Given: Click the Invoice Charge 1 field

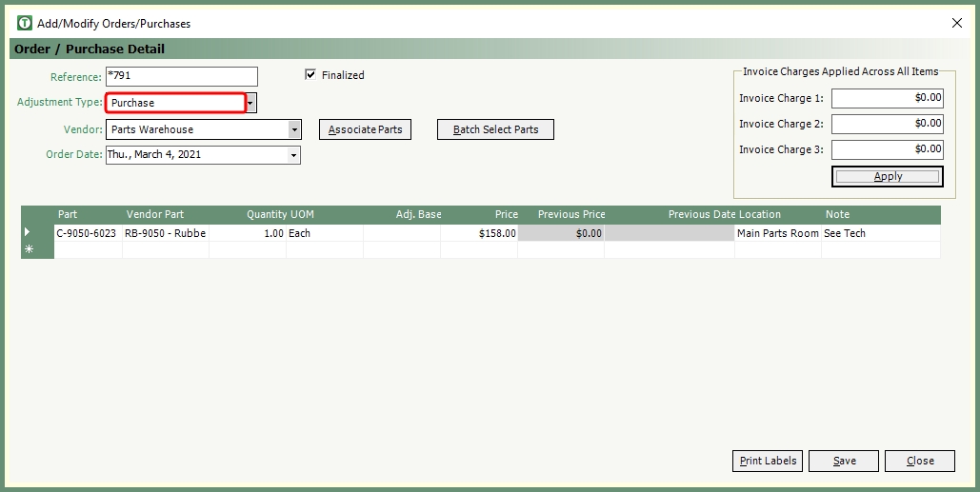Looking at the screenshot, I should point(887,98).
